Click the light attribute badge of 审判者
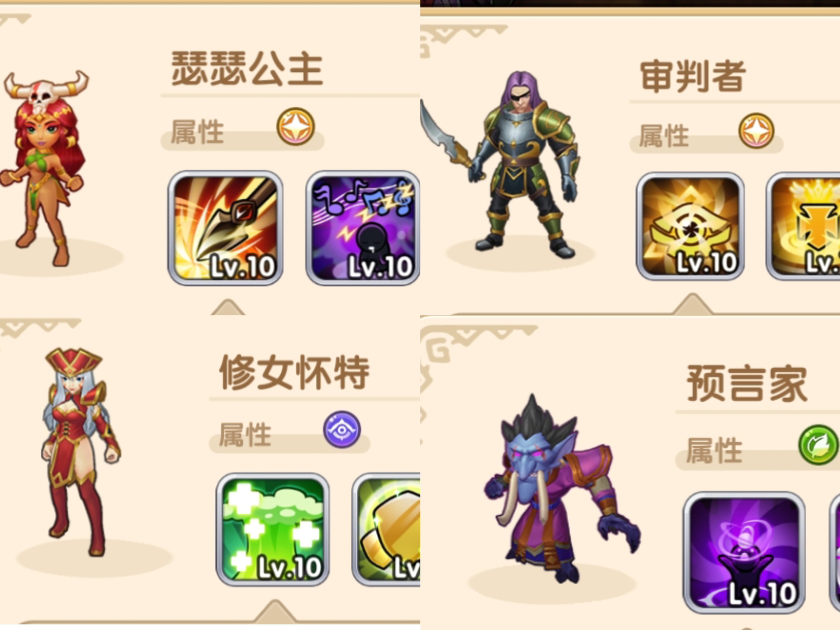The height and width of the screenshot is (630, 840). pyautogui.click(x=757, y=131)
